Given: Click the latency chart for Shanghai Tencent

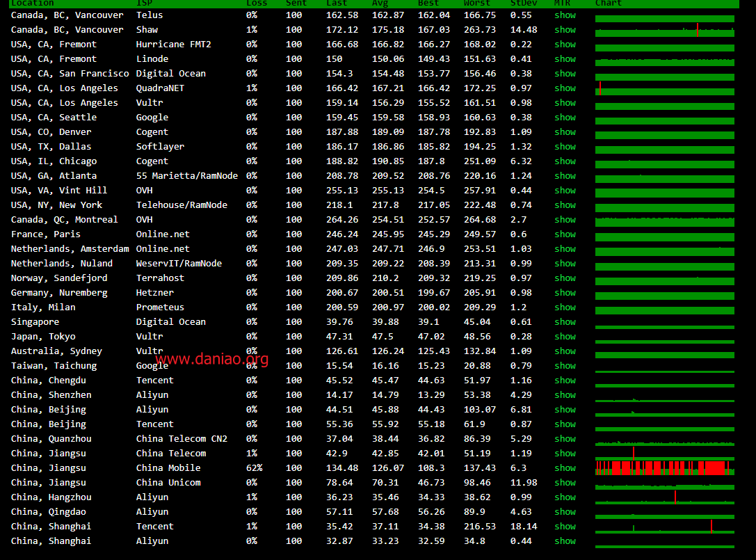Looking at the screenshot, I should 664,526.
